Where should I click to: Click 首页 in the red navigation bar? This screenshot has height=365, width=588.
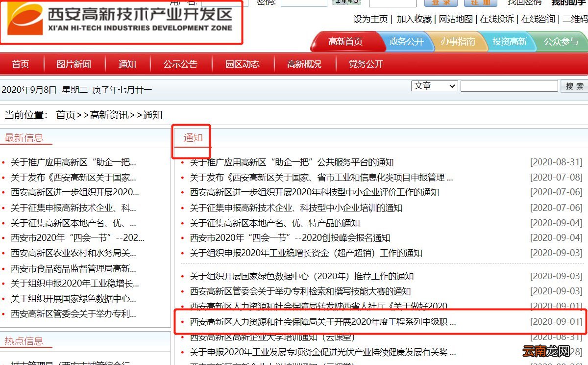(x=21, y=64)
